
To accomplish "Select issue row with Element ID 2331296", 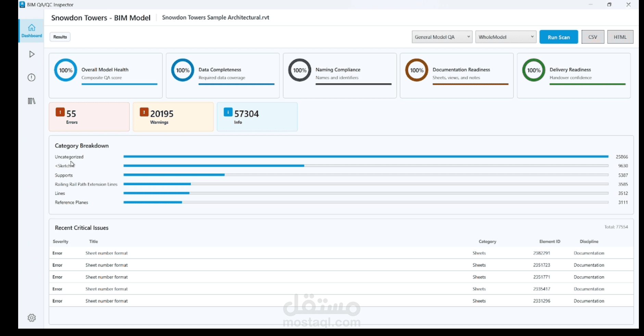I will [x=341, y=301].
